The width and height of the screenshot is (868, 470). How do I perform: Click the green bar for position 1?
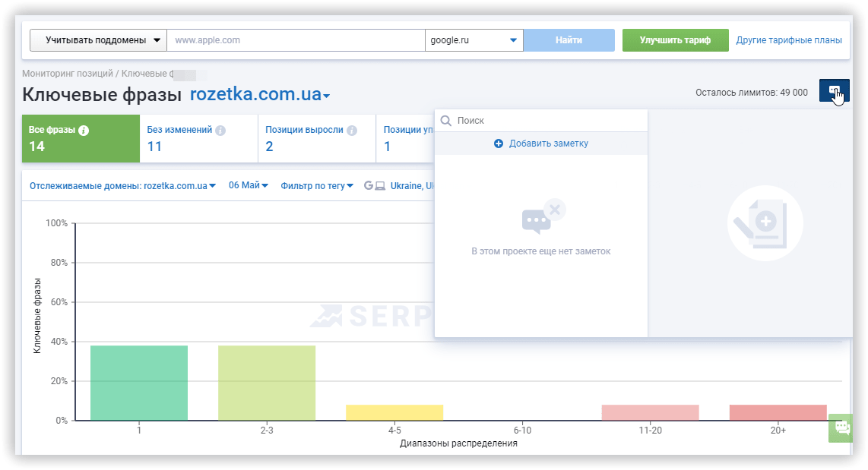pos(139,383)
